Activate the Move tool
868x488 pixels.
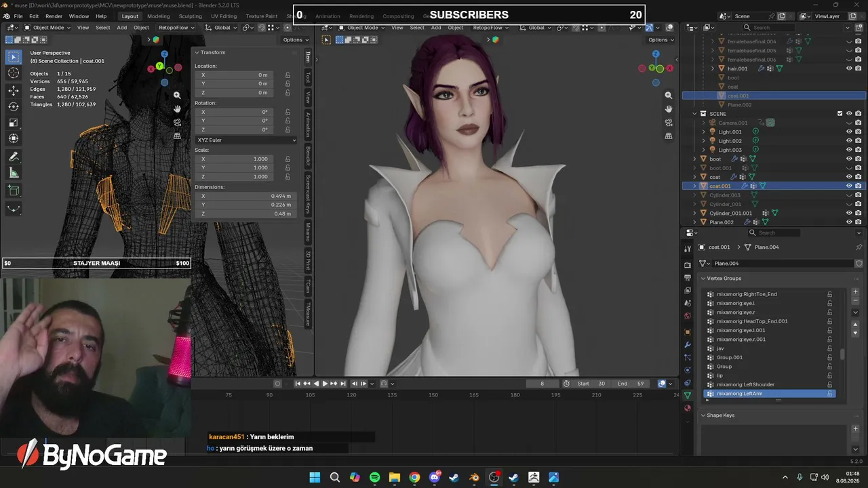pos(14,90)
